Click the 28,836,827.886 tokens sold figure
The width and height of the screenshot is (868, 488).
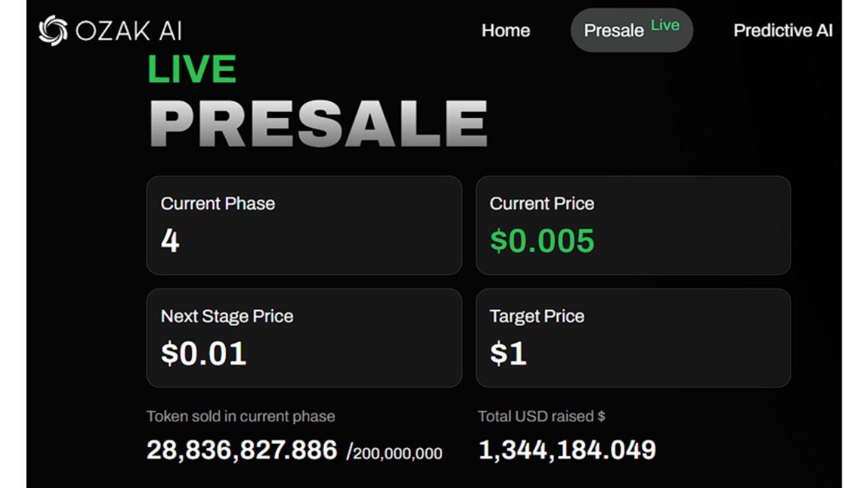click(x=241, y=450)
